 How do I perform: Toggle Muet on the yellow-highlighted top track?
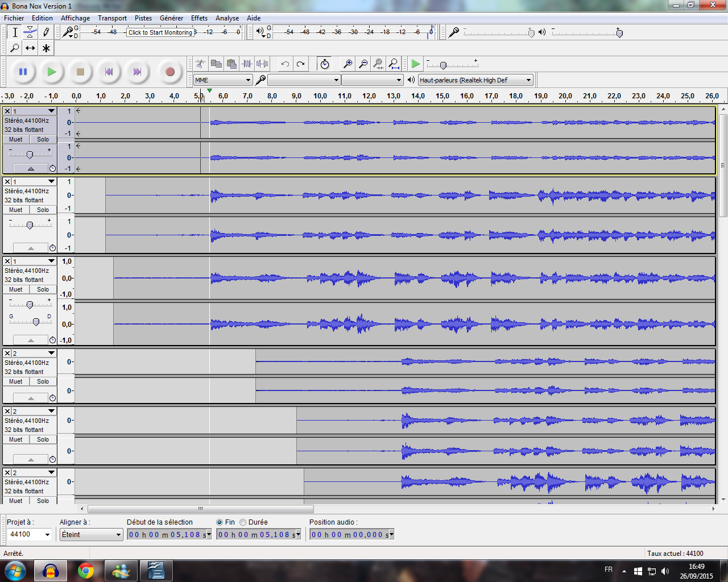(16, 139)
